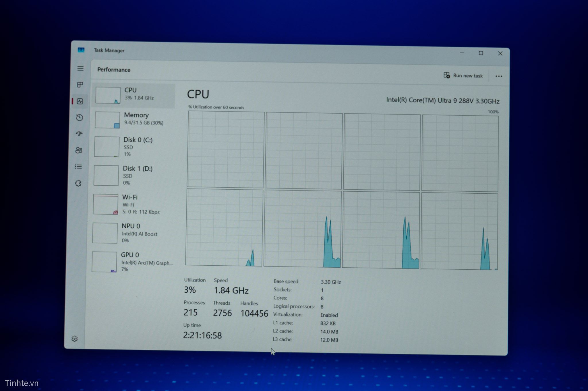Screen dimensions: 588x391
Task: Click the Memory mini graph thumbnail
Action: tap(107, 120)
